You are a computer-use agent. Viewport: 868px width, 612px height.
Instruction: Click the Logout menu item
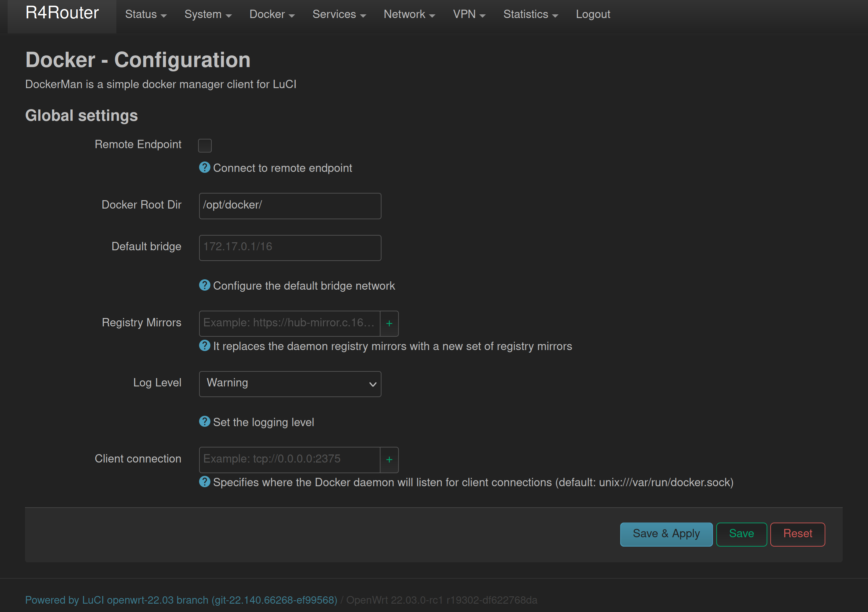[x=593, y=14]
